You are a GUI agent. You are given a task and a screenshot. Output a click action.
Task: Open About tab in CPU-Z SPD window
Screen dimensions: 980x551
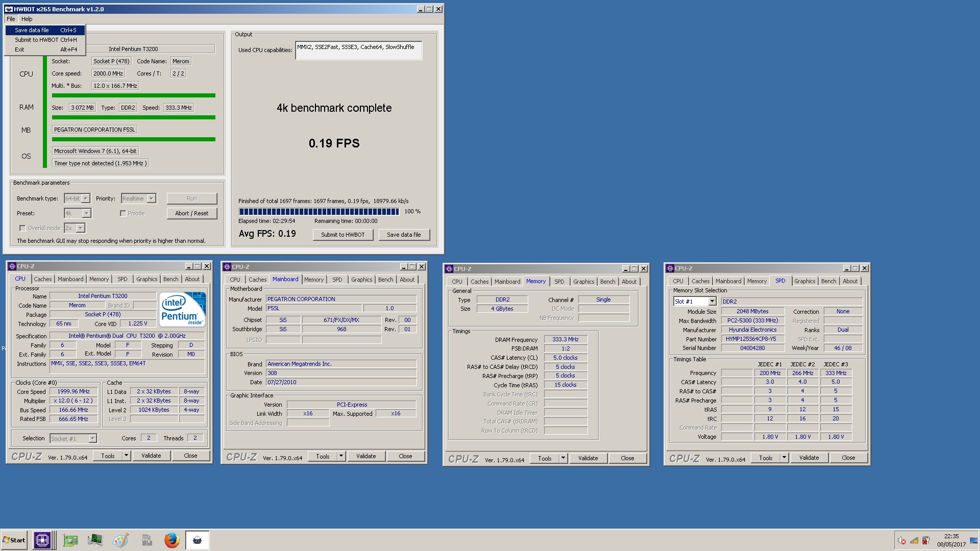(850, 281)
